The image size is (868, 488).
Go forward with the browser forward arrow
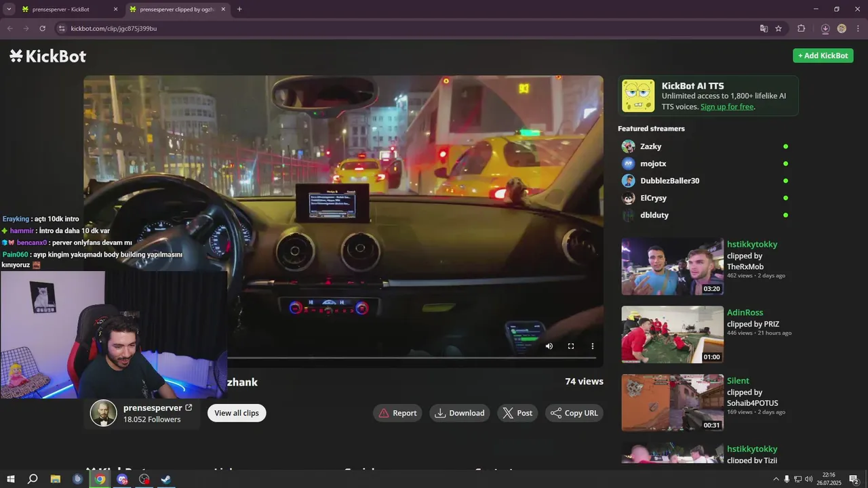(26, 28)
